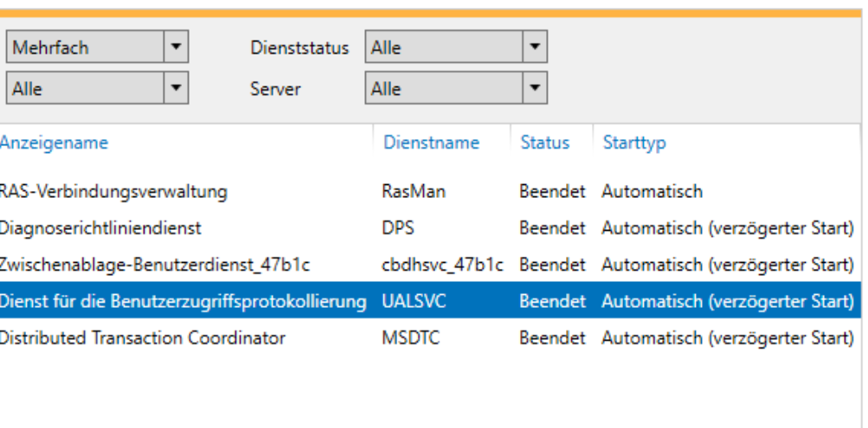Image resolution: width=868 pixels, height=428 pixels.
Task: Click the MSDTC service name cell
Action: coord(410,338)
